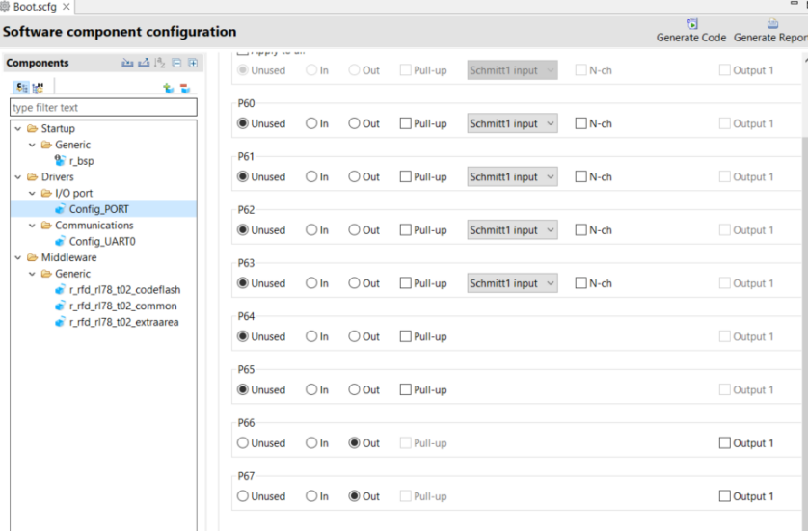Viewport: 808px width, 532px height.
Task: Switch to component category view icon
Action: pyautogui.click(x=21, y=88)
